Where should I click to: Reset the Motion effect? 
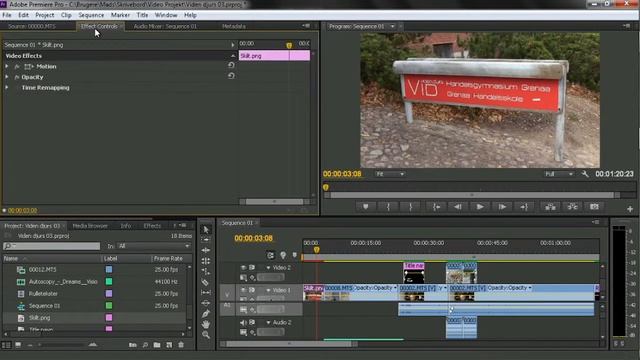pos(231,65)
